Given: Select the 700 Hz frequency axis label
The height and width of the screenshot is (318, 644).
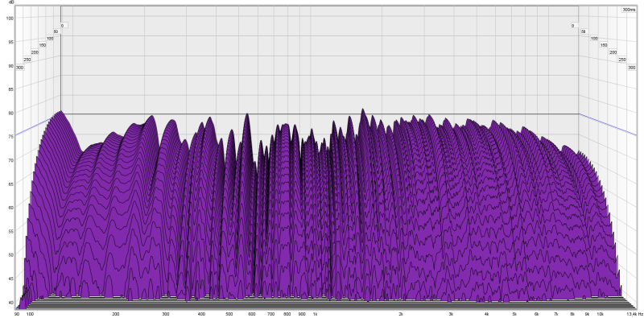Looking at the screenshot, I should coord(270,314).
